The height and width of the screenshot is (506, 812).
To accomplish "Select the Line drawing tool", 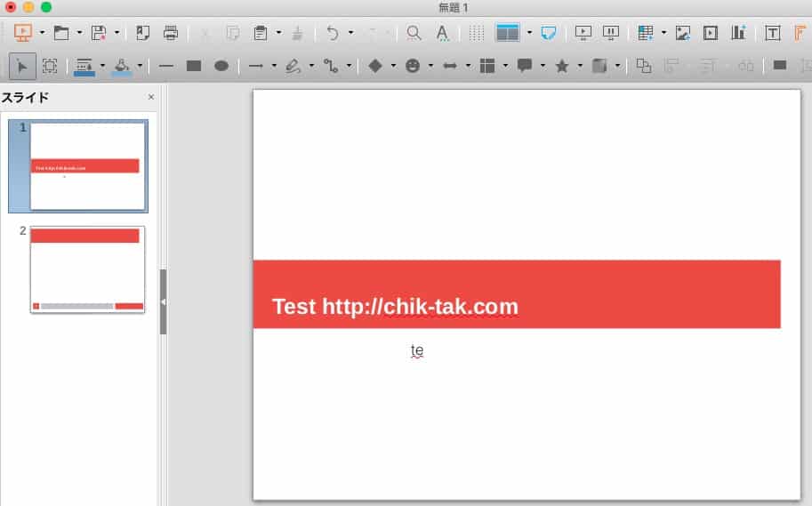I will click(165, 66).
